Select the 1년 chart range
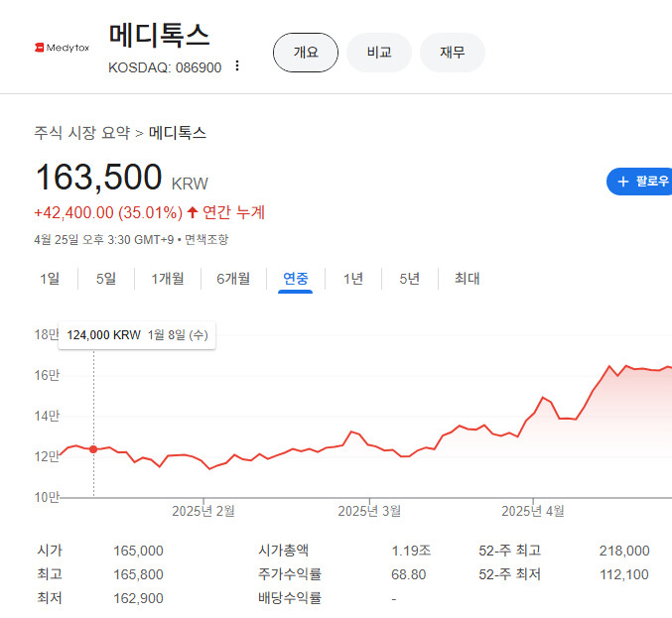 [x=353, y=279]
